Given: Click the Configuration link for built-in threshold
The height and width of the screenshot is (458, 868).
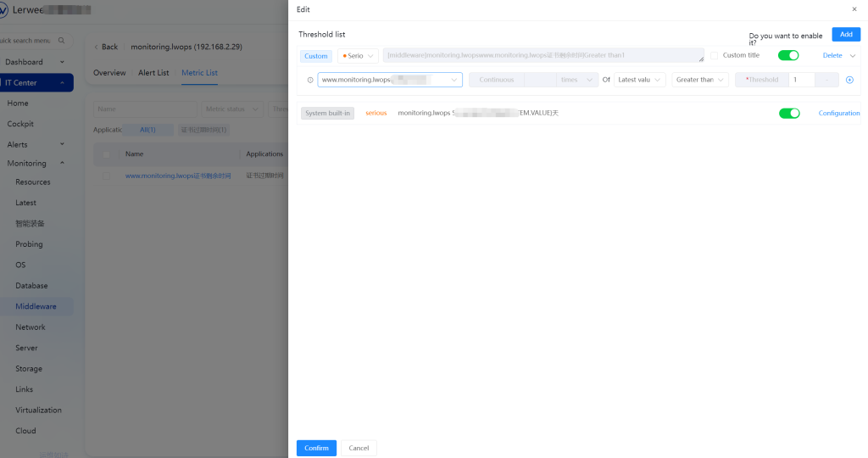Looking at the screenshot, I should point(838,113).
